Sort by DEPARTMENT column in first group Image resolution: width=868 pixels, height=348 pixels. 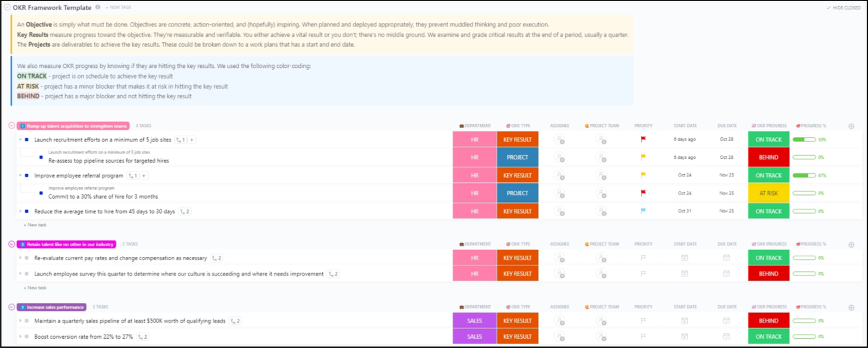point(475,125)
